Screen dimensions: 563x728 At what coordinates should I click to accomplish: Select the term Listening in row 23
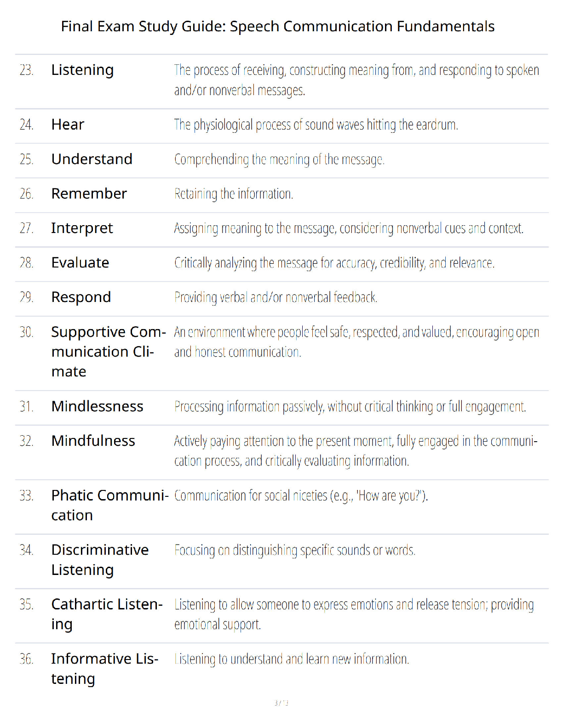82,70
